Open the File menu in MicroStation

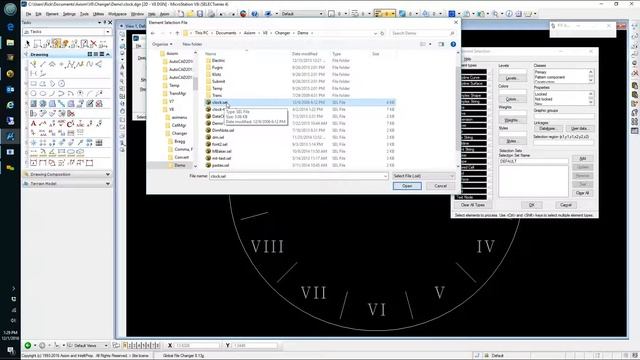[28, 14]
